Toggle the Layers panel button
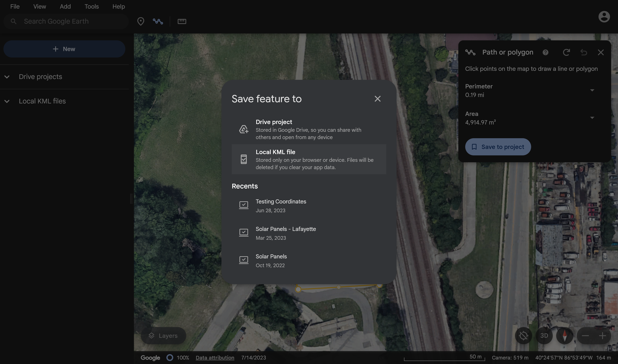The image size is (618, 364). tap(163, 335)
